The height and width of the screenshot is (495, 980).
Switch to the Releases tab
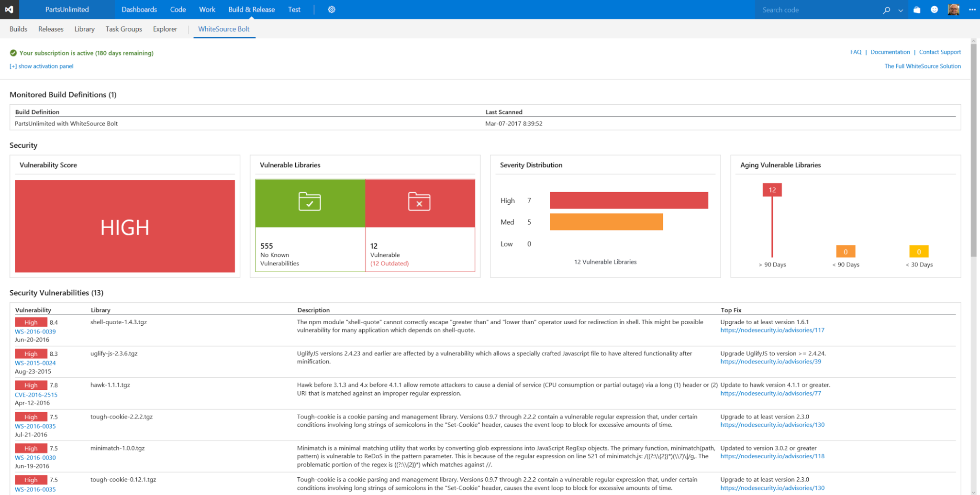pyautogui.click(x=51, y=29)
